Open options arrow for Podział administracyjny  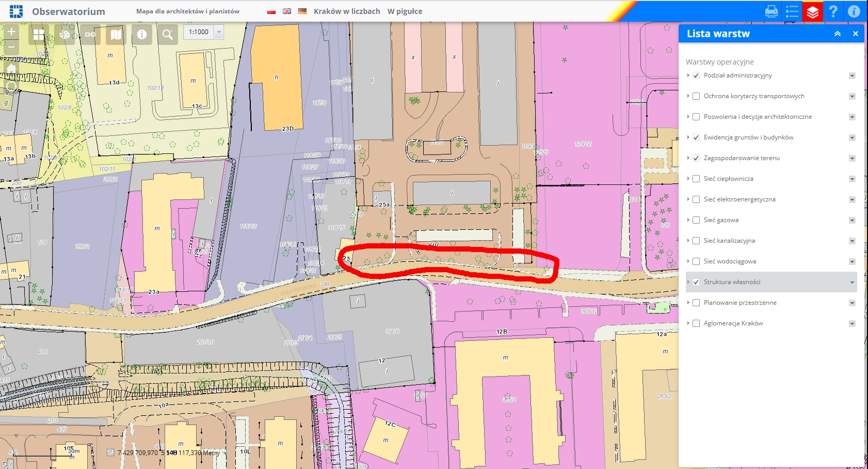[852, 75]
